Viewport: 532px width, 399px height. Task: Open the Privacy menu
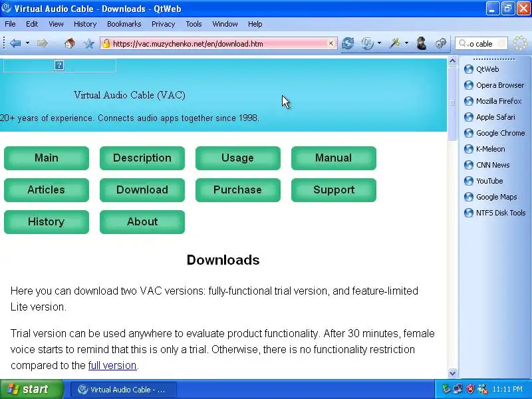(163, 24)
